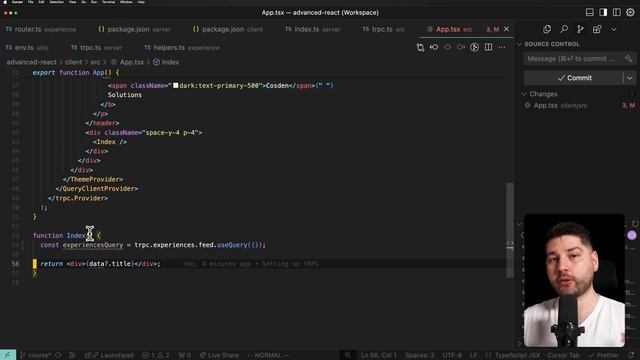Click the run cursor circle icon
640x360 pixels.
pos(474,47)
